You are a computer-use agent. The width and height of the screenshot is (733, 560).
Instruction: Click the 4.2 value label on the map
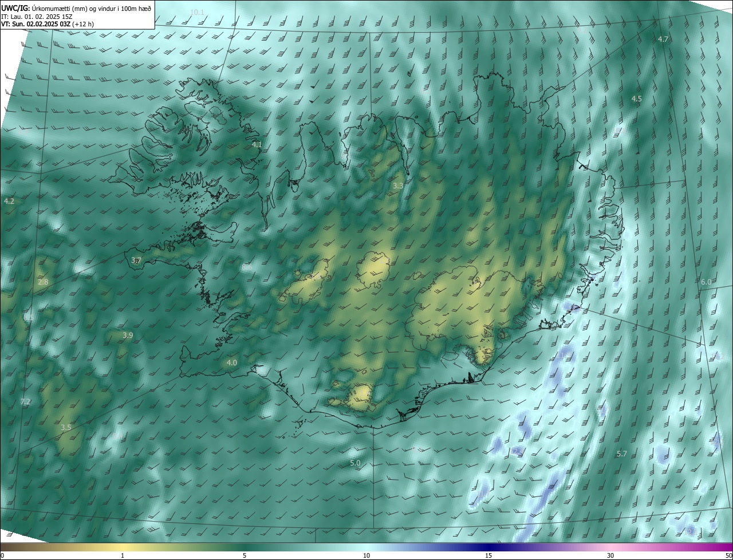click(9, 201)
